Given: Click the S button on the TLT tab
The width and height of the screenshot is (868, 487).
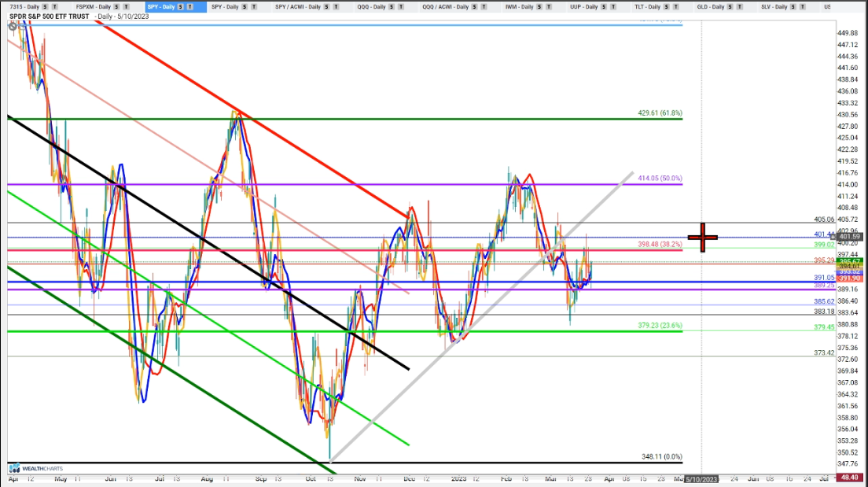Looking at the screenshot, I should pyautogui.click(x=667, y=6).
